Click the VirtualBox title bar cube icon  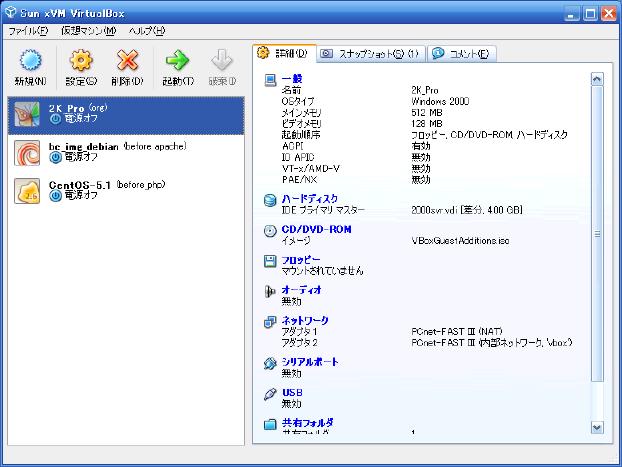(11, 13)
